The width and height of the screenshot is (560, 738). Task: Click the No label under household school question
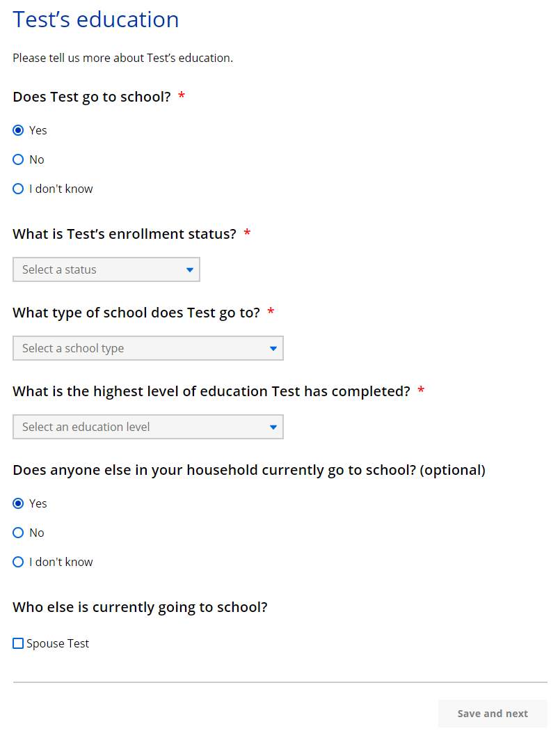(x=37, y=533)
